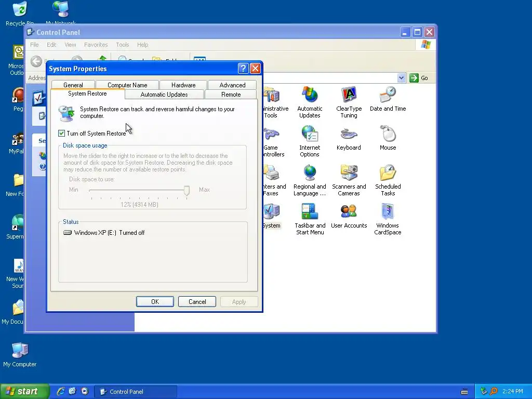Switch to the General tab

[x=73, y=85]
